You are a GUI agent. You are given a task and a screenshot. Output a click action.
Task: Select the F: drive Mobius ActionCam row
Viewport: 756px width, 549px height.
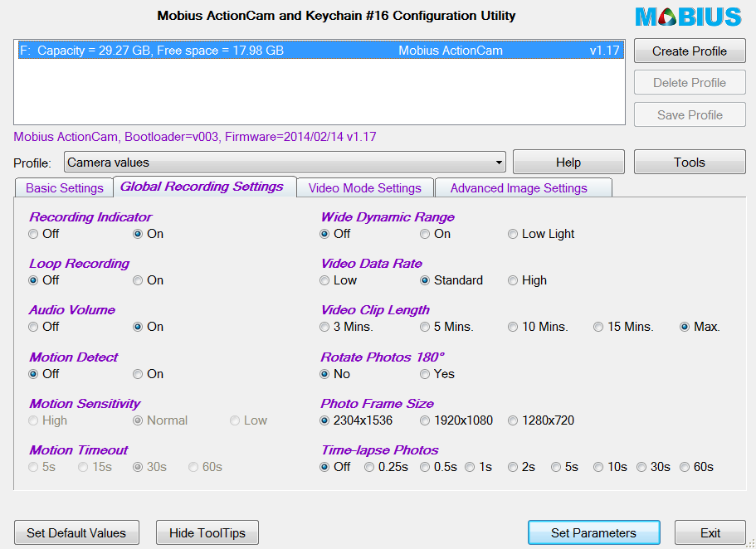point(320,51)
